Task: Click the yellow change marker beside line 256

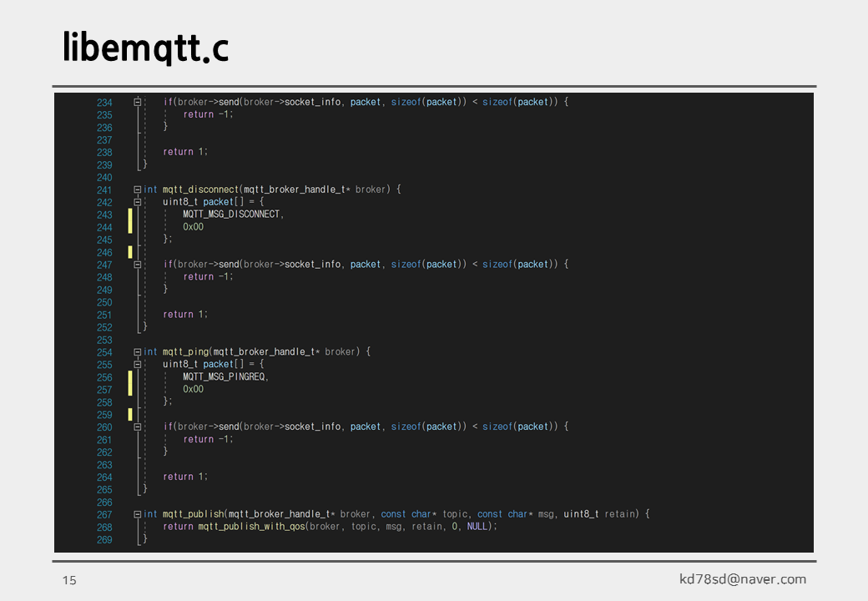Action: click(x=130, y=383)
